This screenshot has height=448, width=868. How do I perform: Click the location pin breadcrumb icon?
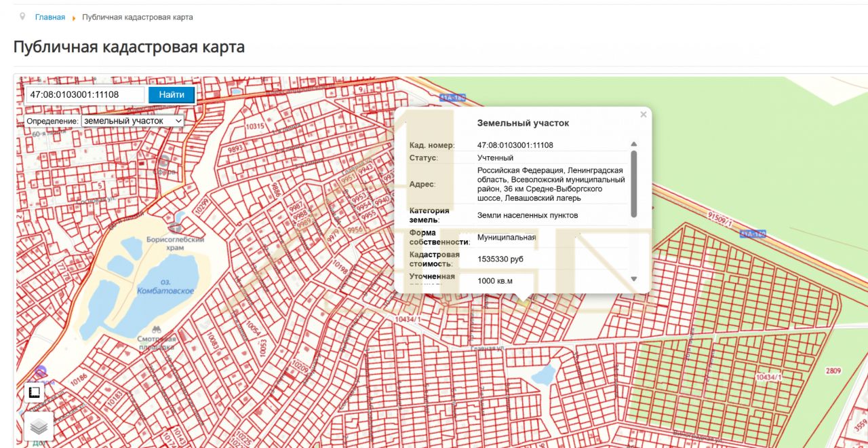23,16
